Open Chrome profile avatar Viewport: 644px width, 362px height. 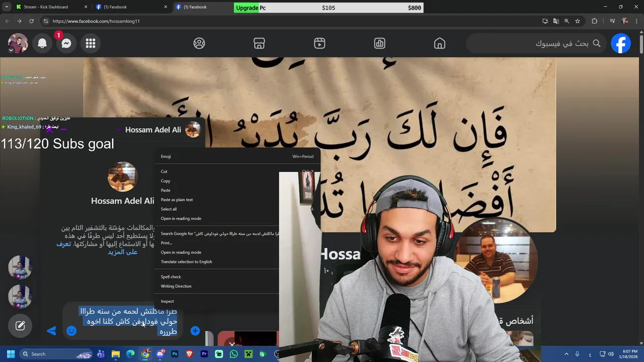click(x=625, y=21)
